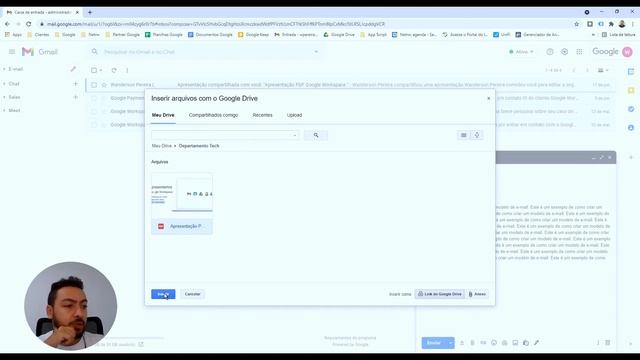Open the select-all dropdown arrow
The height and width of the screenshot is (360, 640).
click(100, 70)
